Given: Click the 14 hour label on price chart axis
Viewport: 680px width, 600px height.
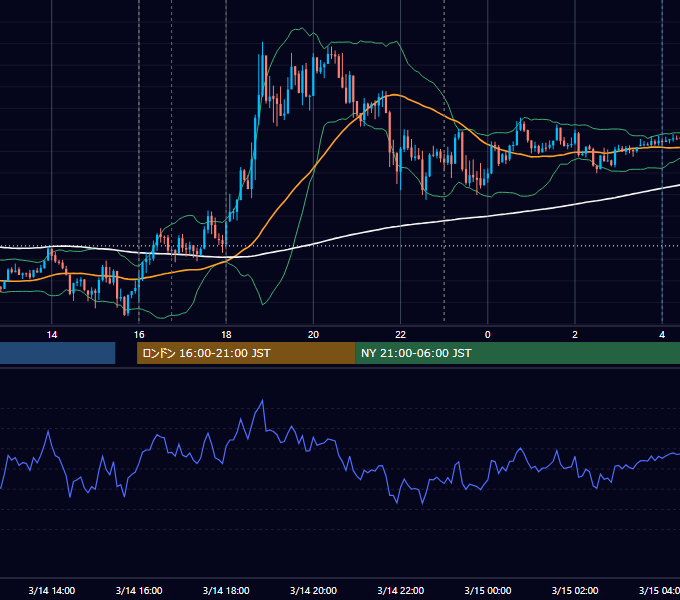Looking at the screenshot, I should tap(52, 335).
